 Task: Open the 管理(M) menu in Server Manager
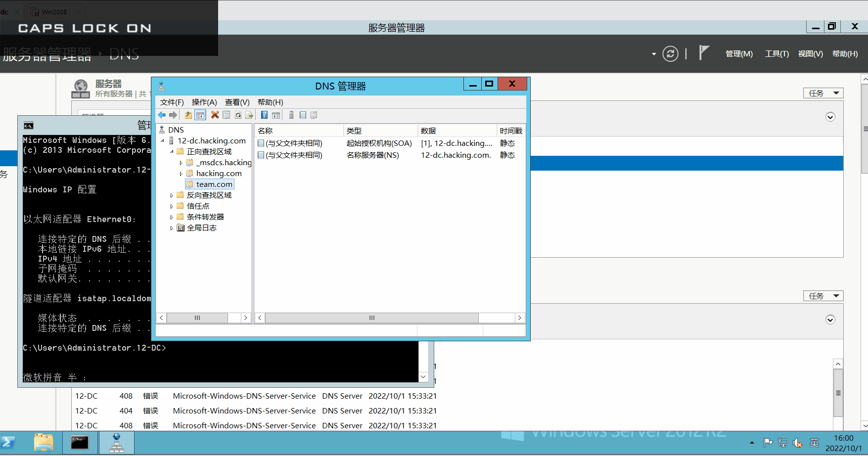coord(739,53)
